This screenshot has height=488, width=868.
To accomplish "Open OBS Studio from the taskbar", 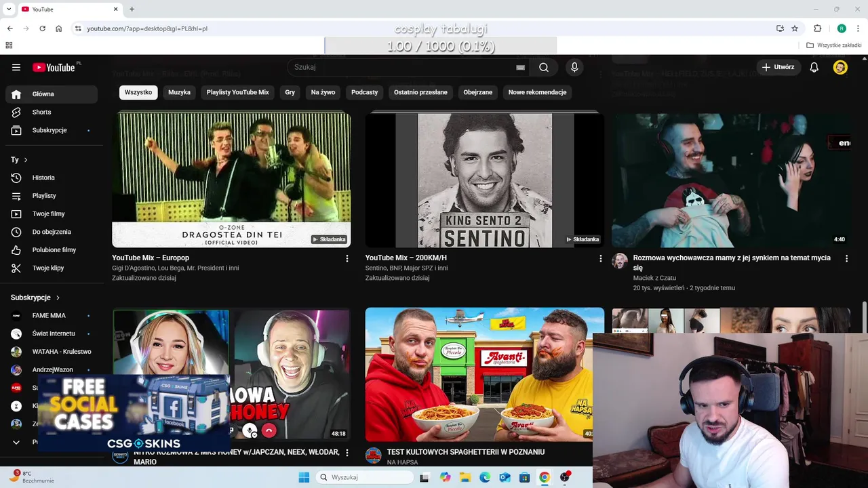I will point(565,477).
